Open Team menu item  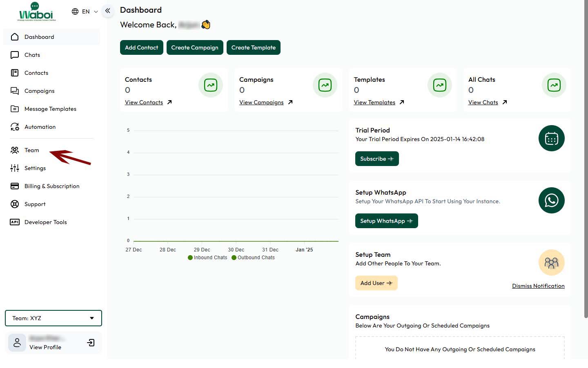tap(51, 150)
